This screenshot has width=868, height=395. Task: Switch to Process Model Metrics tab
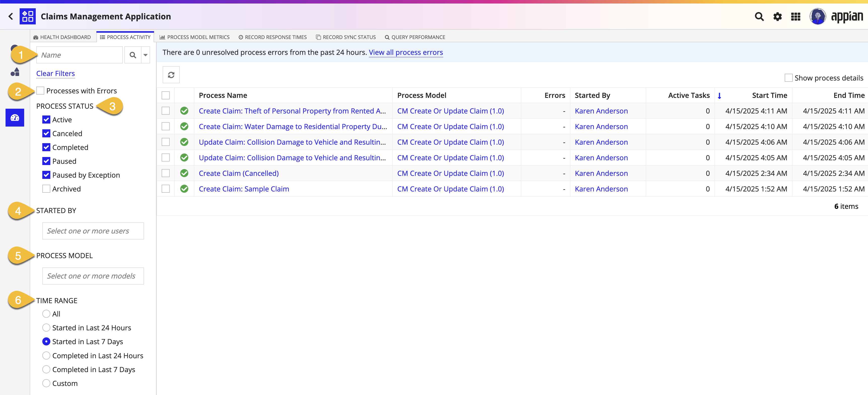tap(195, 37)
